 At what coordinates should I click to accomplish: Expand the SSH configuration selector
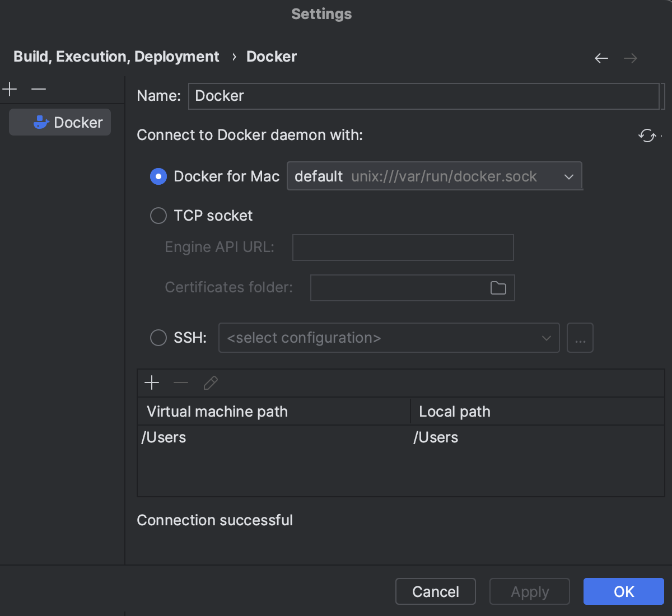(546, 338)
